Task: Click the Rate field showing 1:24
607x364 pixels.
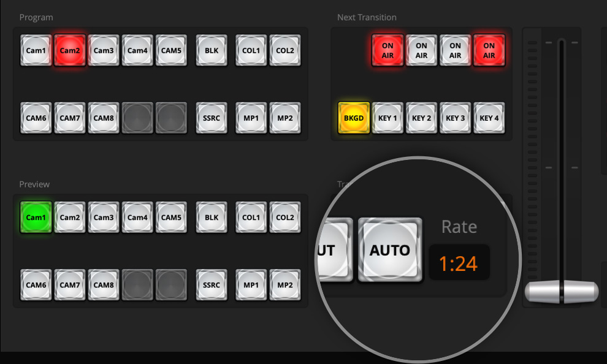Action: click(459, 263)
